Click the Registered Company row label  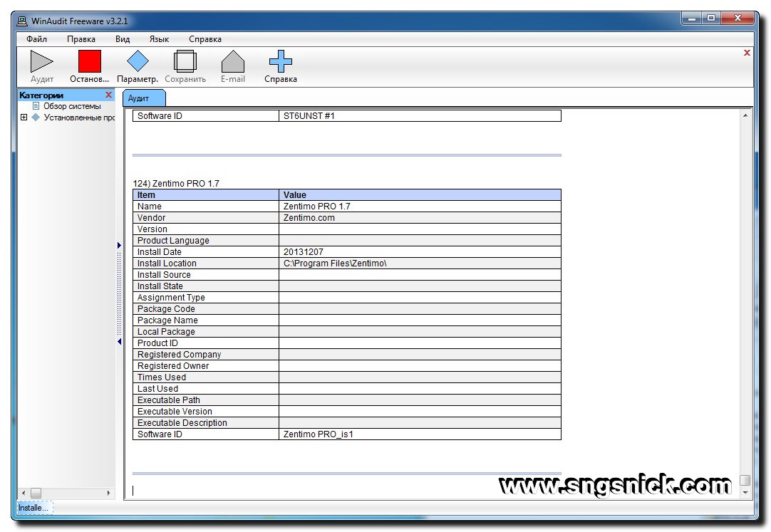(x=179, y=355)
